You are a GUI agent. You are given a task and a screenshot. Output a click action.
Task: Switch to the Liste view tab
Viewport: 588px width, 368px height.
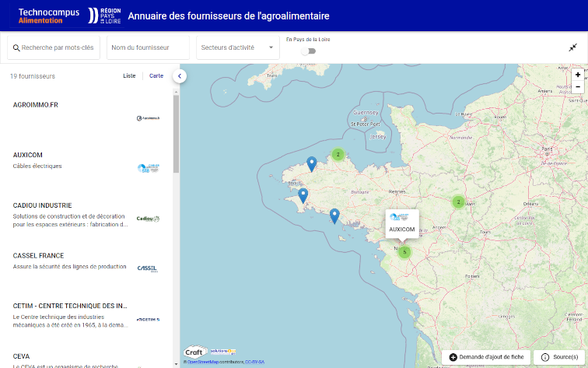[129, 75]
